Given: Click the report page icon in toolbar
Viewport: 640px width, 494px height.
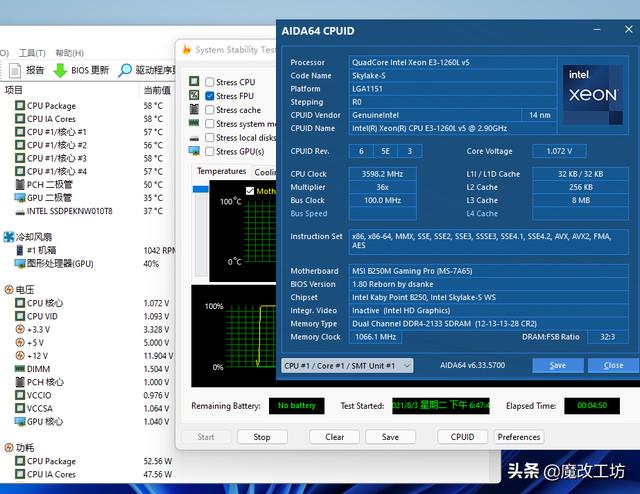Looking at the screenshot, I should tap(15, 70).
